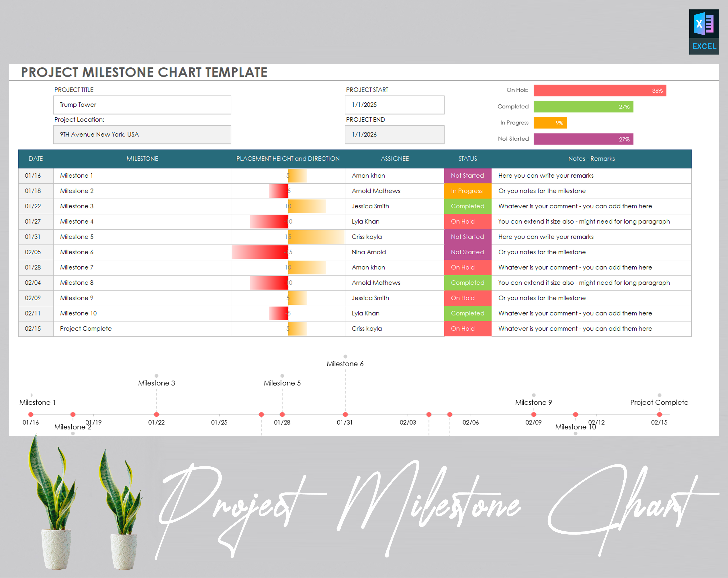
Task: Open the status dropdown for Milestone 1
Action: click(x=468, y=176)
